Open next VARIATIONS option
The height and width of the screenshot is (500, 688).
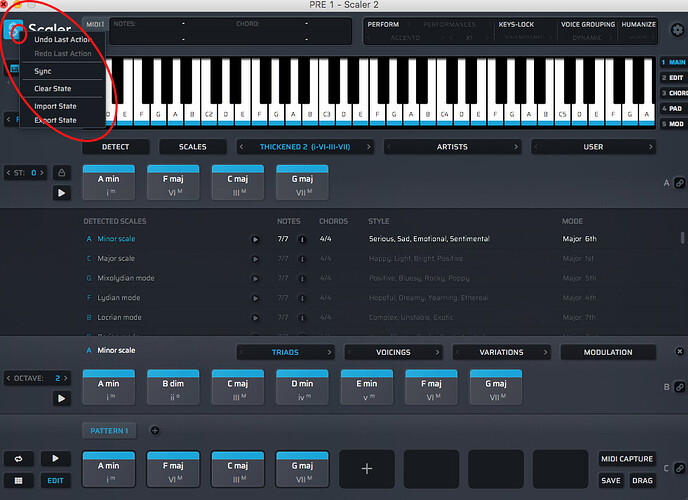click(x=545, y=352)
